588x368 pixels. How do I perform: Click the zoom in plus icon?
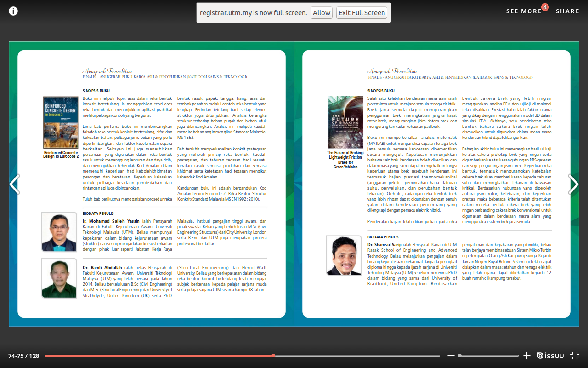(x=527, y=356)
